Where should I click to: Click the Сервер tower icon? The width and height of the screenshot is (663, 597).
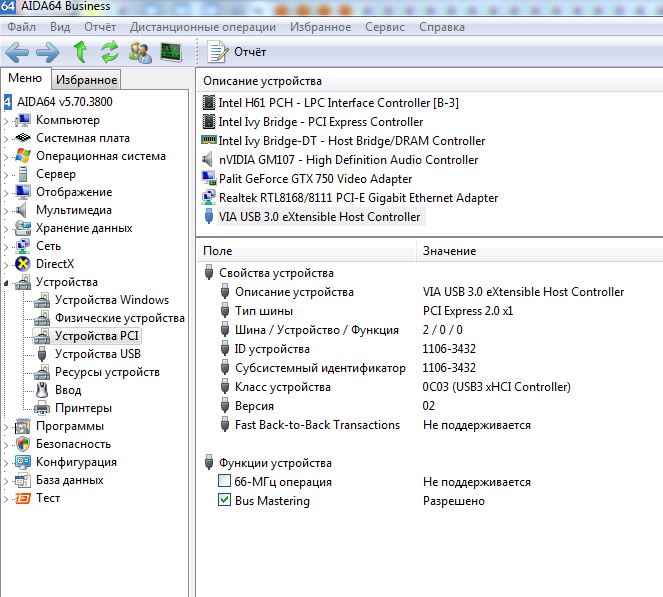pyautogui.click(x=23, y=174)
